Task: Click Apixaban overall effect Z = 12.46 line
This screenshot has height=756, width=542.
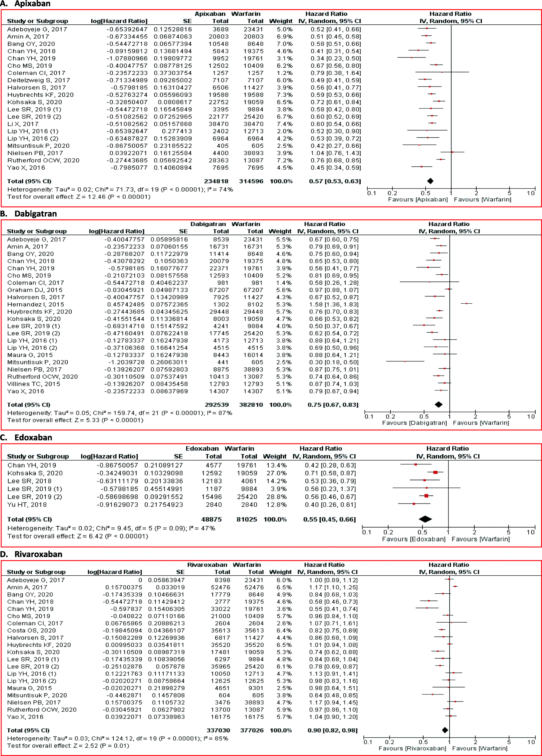Action: click(79, 197)
